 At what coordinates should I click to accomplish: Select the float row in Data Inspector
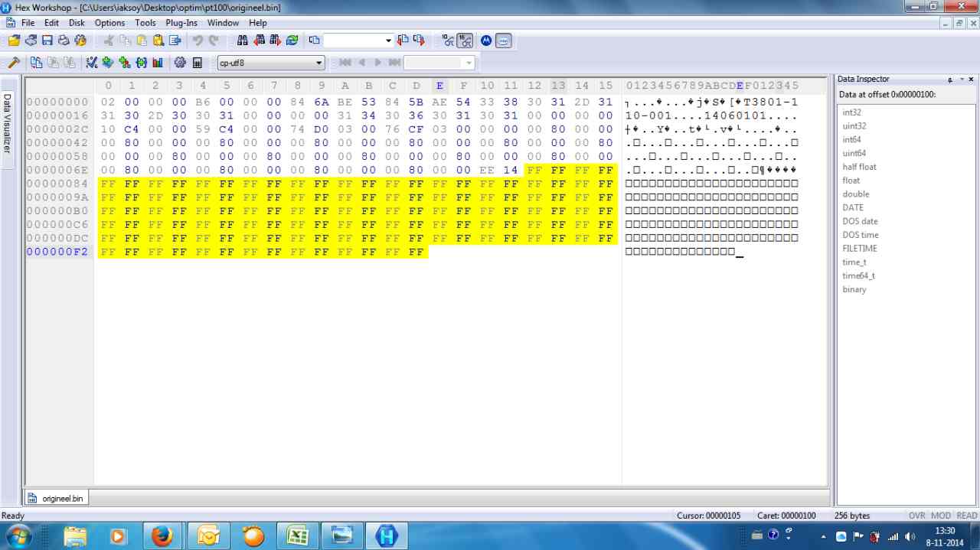pyautogui.click(x=851, y=181)
